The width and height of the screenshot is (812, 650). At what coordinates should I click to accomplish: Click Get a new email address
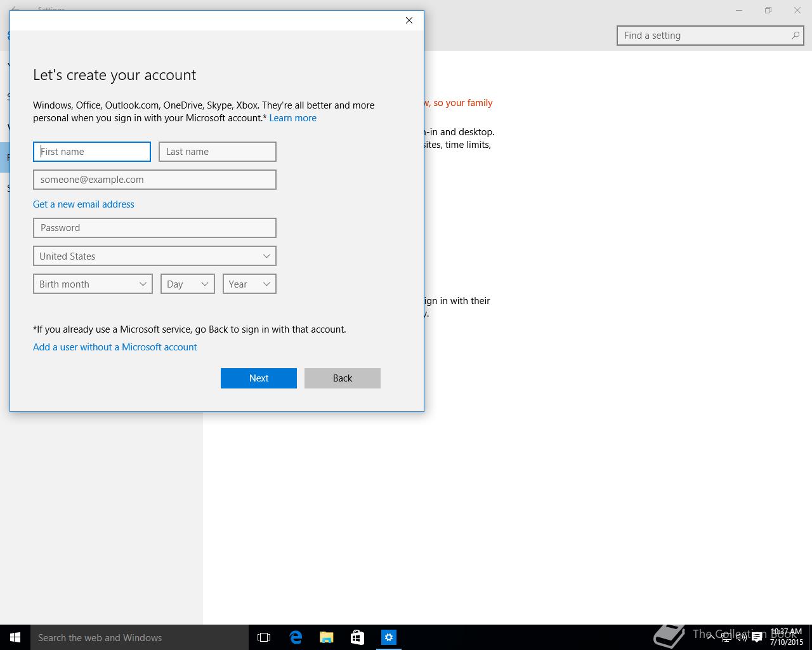tap(84, 204)
